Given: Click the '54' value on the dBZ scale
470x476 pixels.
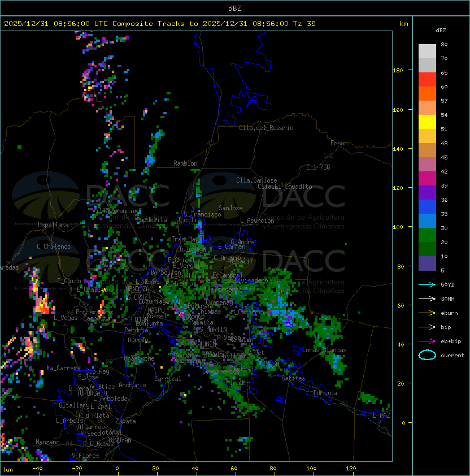Looking at the screenshot, I should (x=444, y=115).
